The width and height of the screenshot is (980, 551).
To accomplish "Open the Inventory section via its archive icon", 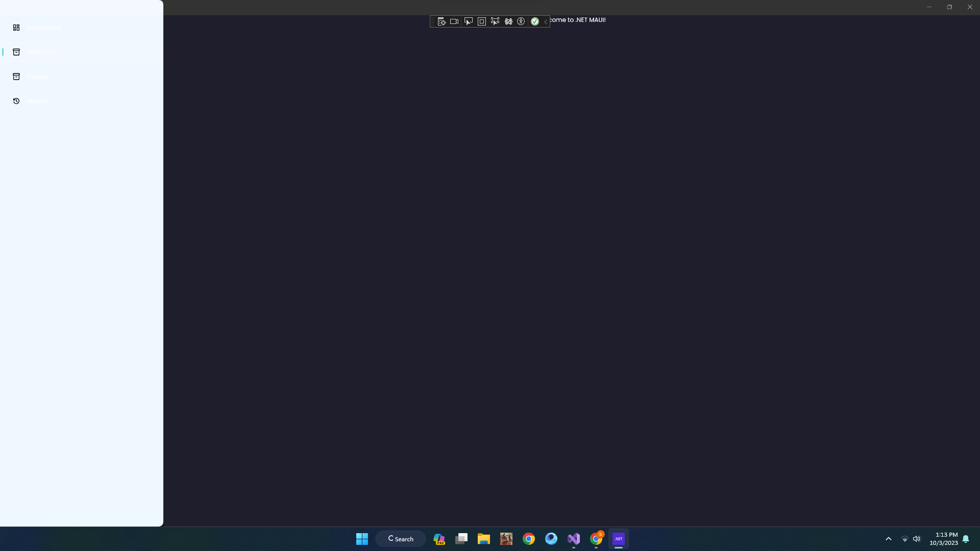I will pos(16,52).
